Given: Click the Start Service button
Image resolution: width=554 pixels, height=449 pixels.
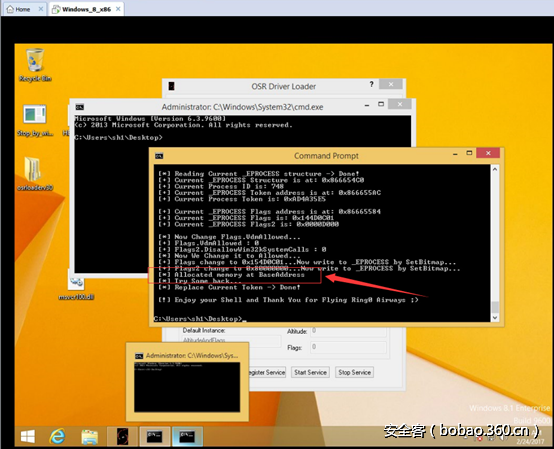Looking at the screenshot, I should click(x=310, y=372).
